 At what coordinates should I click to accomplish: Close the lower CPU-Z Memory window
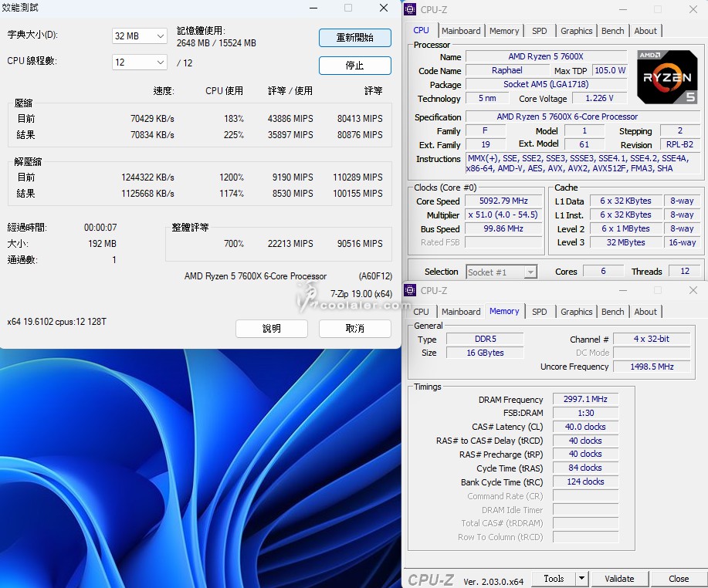pyautogui.click(x=693, y=291)
